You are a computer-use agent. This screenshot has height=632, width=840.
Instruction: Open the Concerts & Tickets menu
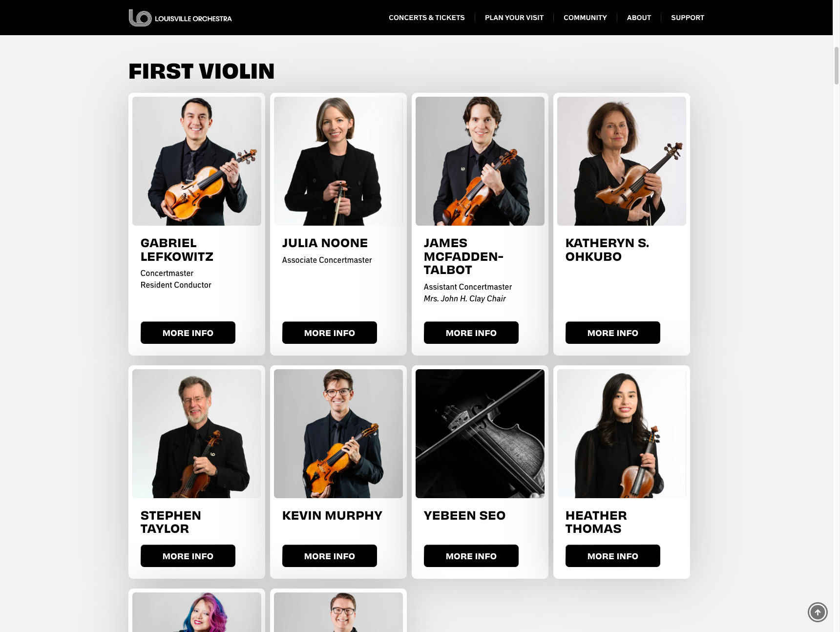[x=427, y=18]
